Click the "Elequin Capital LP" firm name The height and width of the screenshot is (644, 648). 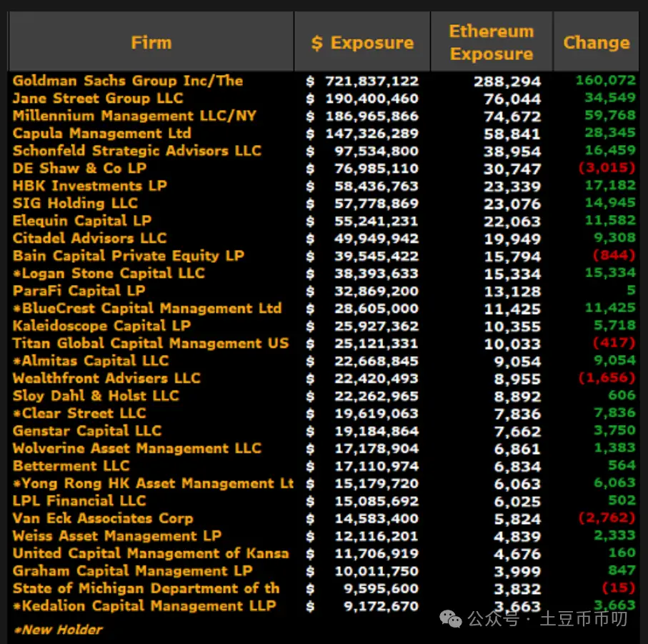[x=82, y=221]
